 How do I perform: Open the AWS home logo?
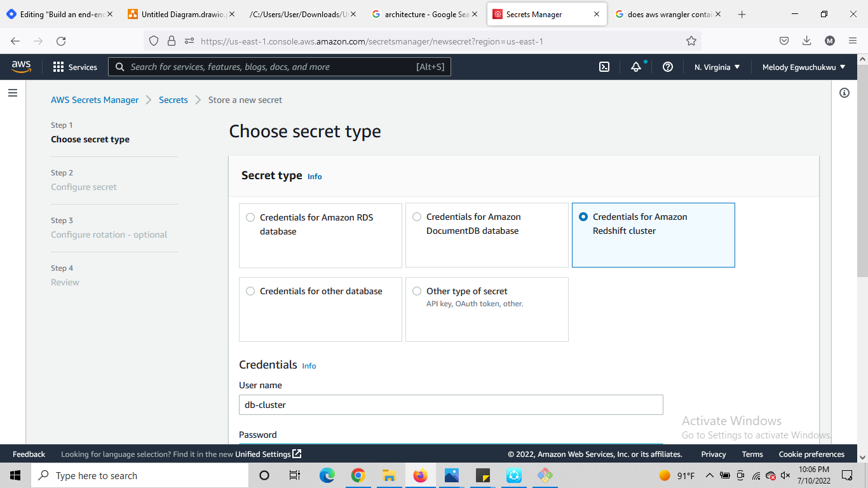pos(21,67)
